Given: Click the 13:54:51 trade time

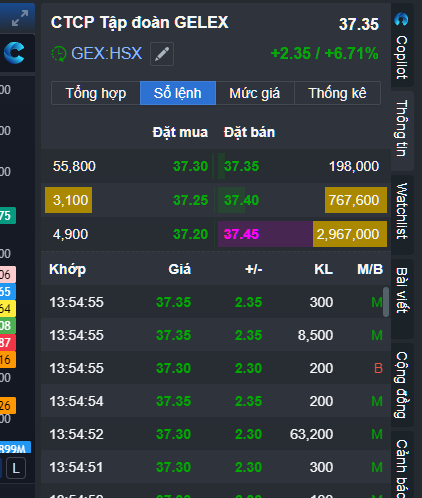Looking at the screenshot, I should coord(76,467).
